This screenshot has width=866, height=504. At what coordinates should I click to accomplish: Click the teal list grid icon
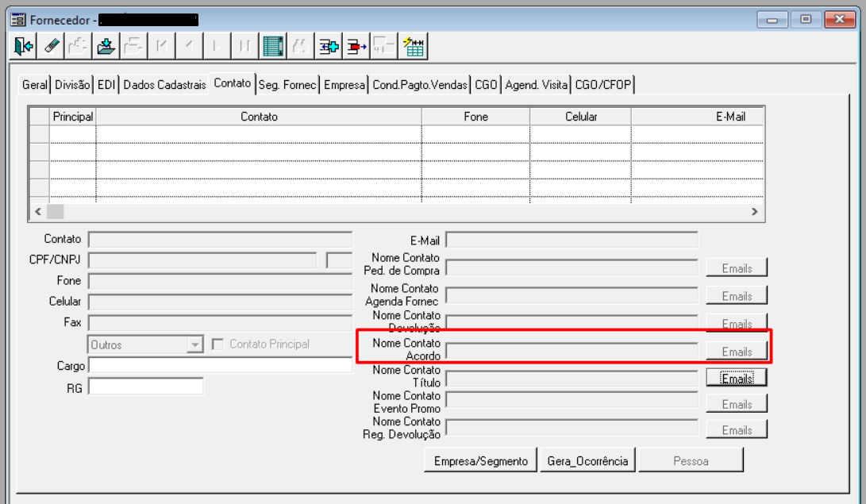pyautogui.click(x=272, y=46)
